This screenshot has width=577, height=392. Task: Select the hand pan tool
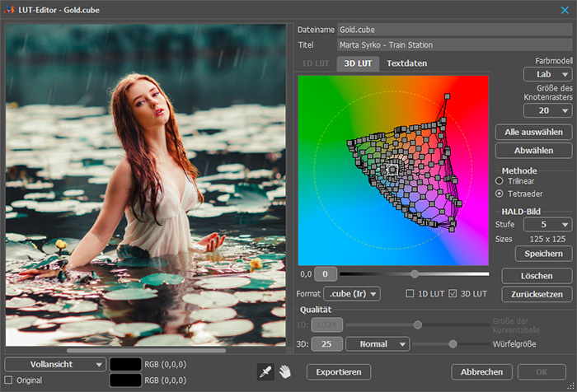(x=285, y=372)
